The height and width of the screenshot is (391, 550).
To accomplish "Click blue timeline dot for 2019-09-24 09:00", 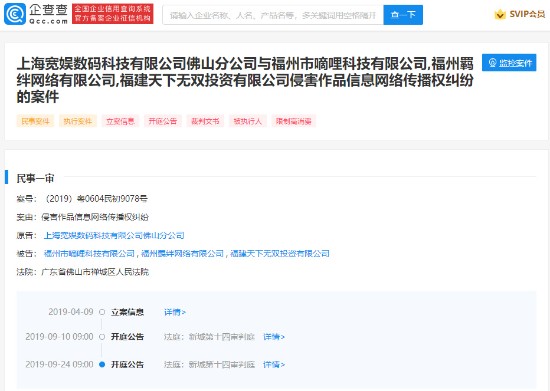I will point(102,364).
